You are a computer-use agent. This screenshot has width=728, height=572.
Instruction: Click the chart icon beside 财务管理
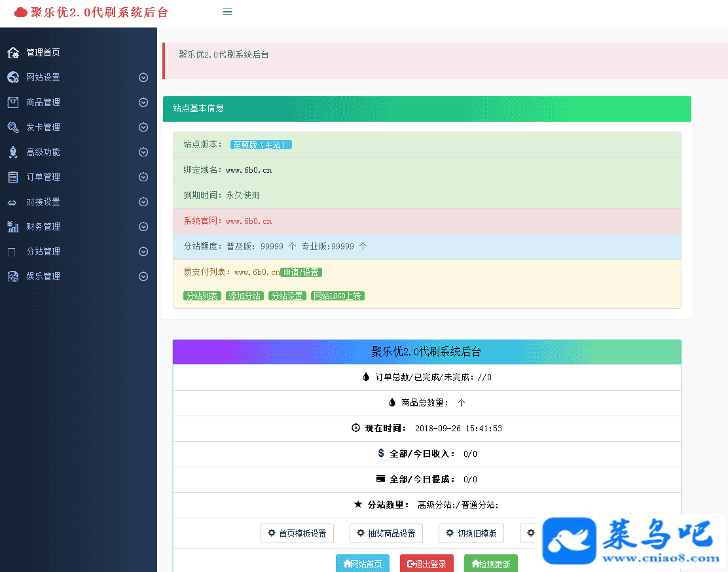tap(13, 226)
